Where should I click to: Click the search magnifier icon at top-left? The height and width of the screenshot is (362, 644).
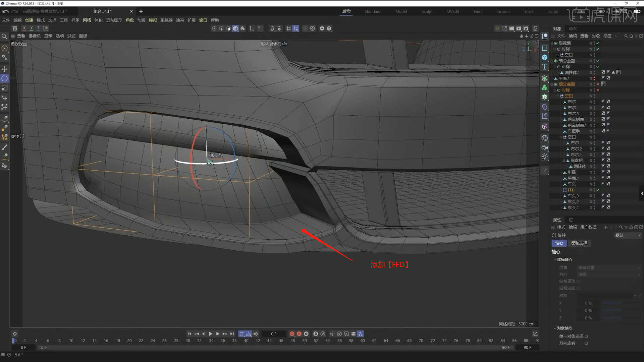pyautogui.click(x=4, y=36)
